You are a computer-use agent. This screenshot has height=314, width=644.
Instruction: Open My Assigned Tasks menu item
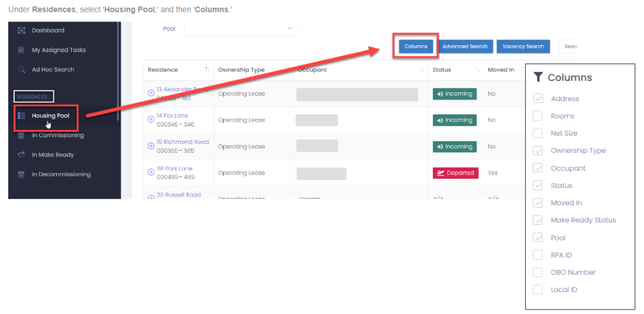58,50
